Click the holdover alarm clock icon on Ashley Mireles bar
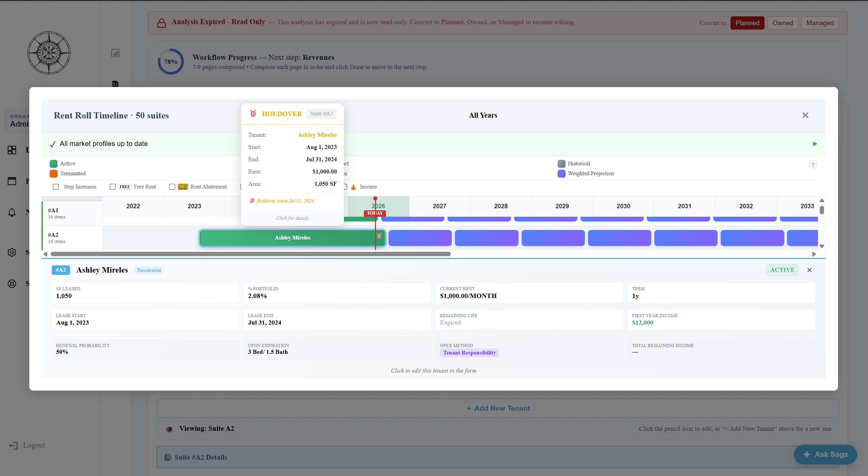Screen dimensions: 868x476 [x=379, y=235]
